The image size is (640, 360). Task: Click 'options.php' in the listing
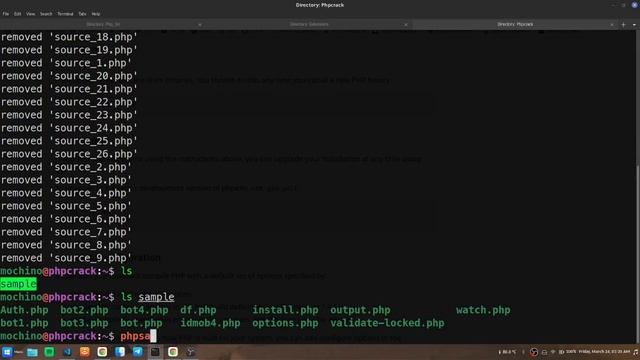(x=285, y=323)
